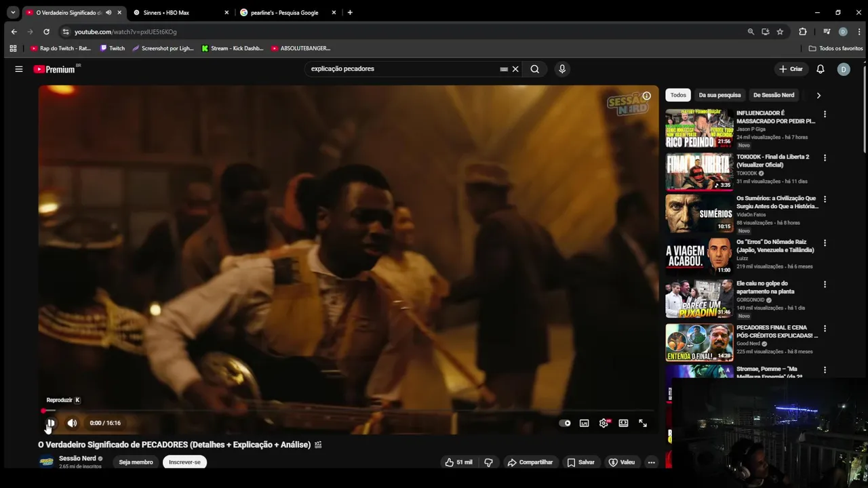The width and height of the screenshot is (868, 488).
Task: Click the Inscrever-se button
Action: pos(184,462)
